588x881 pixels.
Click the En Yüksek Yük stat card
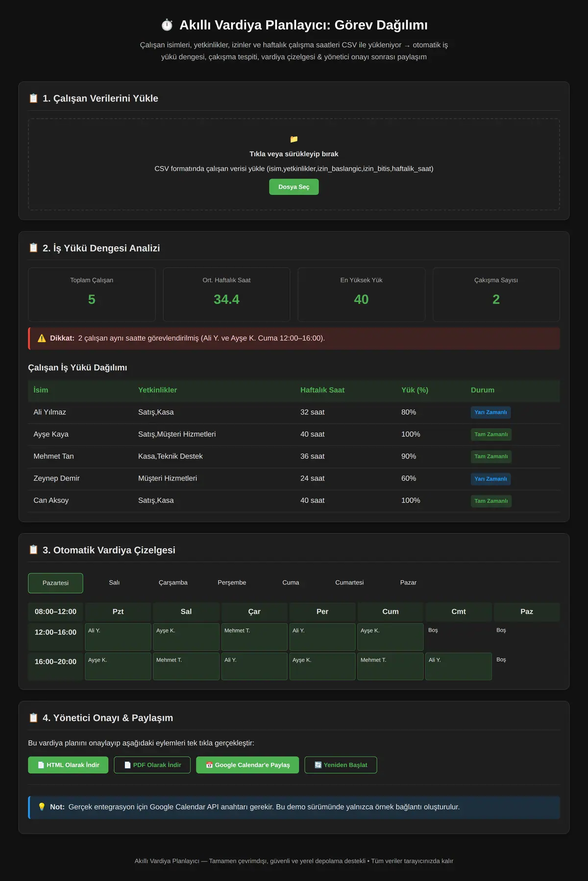(362, 294)
